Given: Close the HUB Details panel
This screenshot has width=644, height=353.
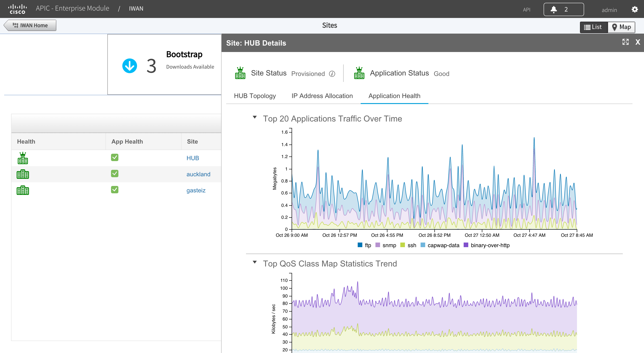Looking at the screenshot, I should tap(638, 42).
